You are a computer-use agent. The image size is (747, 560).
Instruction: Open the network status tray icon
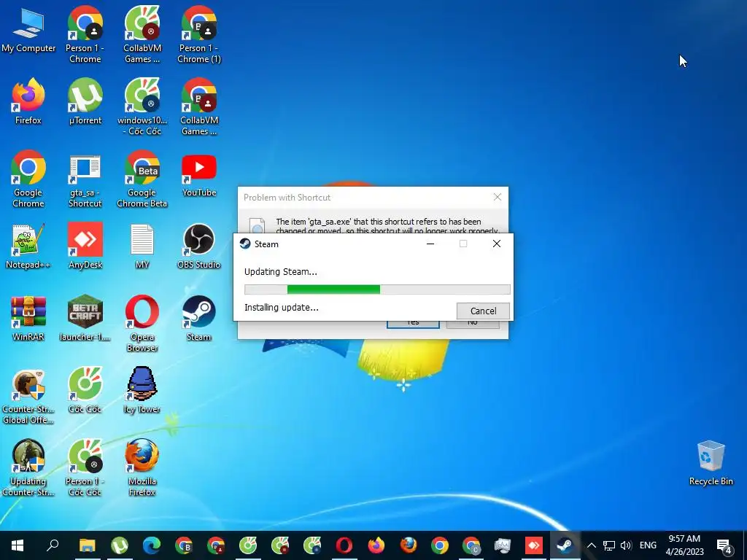click(x=609, y=545)
